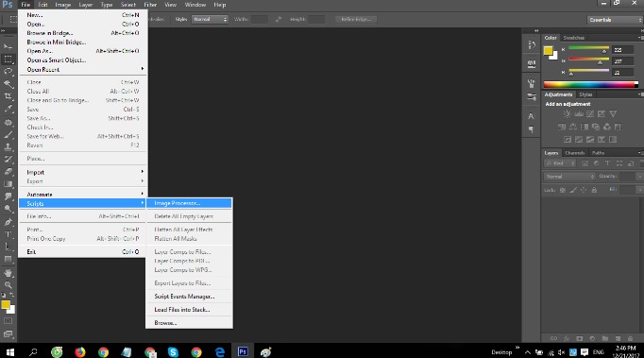
Task: Select the Crop tool
Action: pyautogui.click(x=8, y=96)
